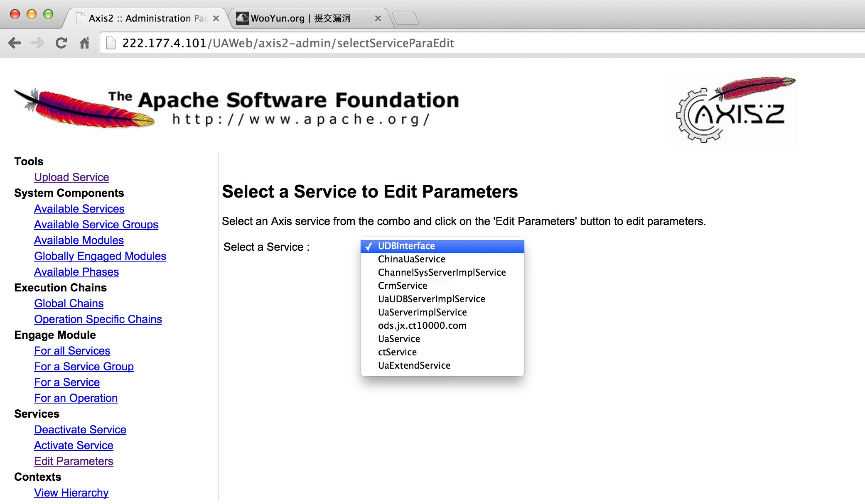The height and width of the screenshot is (504, 865).
Task: Open the Available Modules link
Action: 79,240
